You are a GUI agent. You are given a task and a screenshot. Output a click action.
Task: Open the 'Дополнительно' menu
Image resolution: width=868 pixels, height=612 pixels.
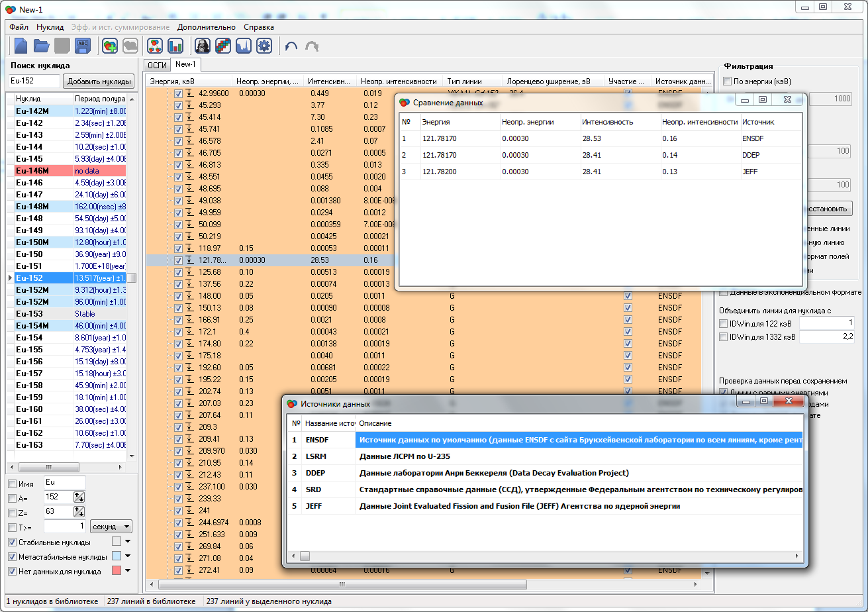tap(206, 27)
